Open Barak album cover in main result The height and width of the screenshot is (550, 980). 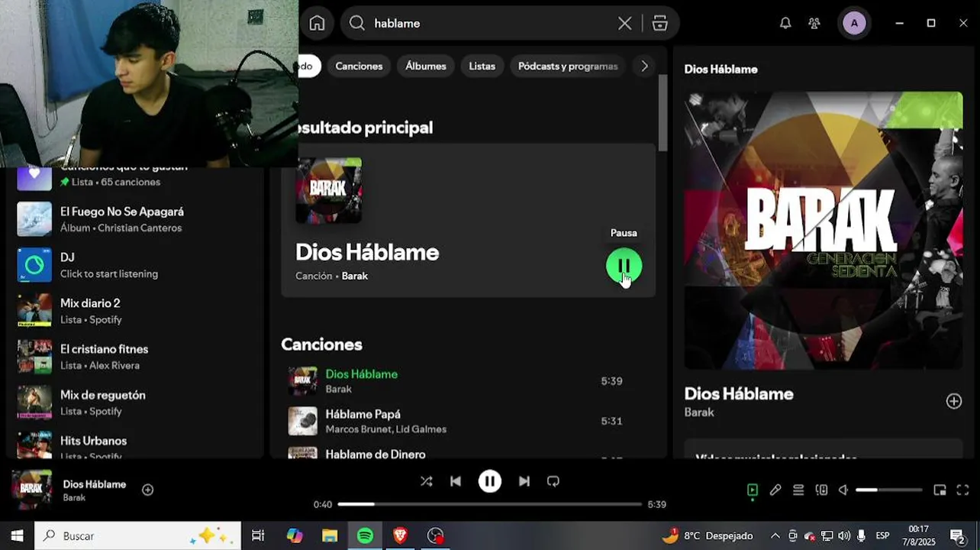pos(329,190)
